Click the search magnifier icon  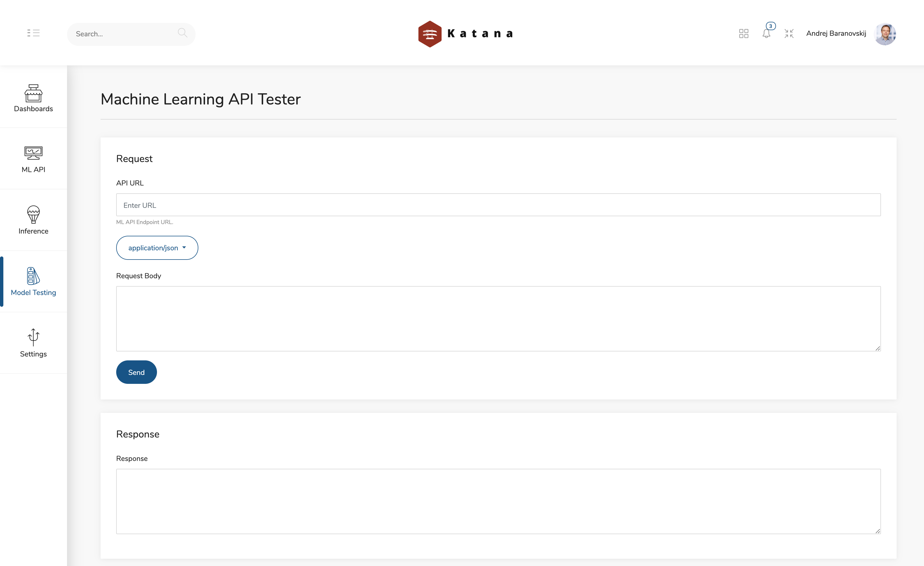point(182,33)
